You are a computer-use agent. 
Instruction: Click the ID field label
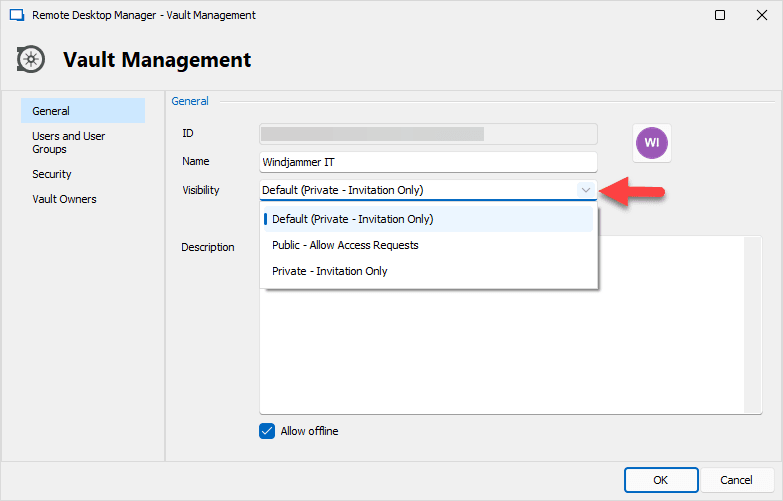(x=188, y=133)
